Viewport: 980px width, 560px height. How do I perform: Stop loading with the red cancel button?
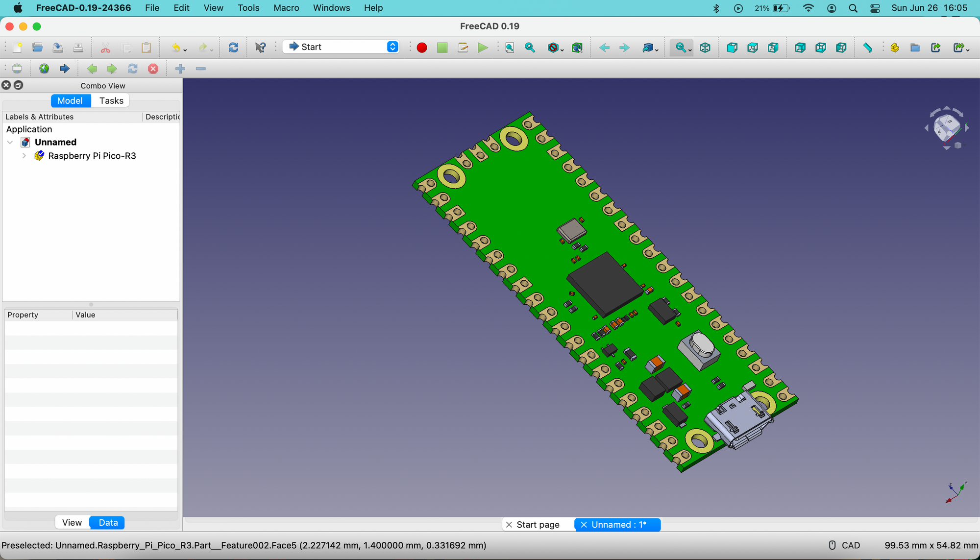pyautogui.click(x=153, y=69)
